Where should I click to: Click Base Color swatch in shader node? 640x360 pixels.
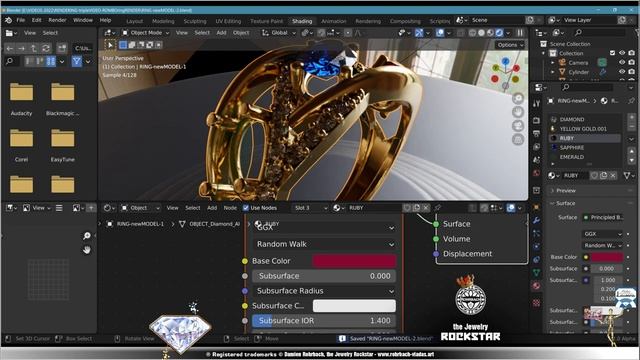(354, 261)
